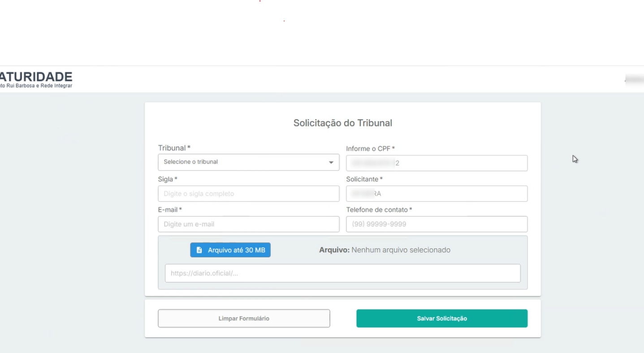Click the 'Telefone de contato *' label
644x353 pixels.
coord(379,209)
